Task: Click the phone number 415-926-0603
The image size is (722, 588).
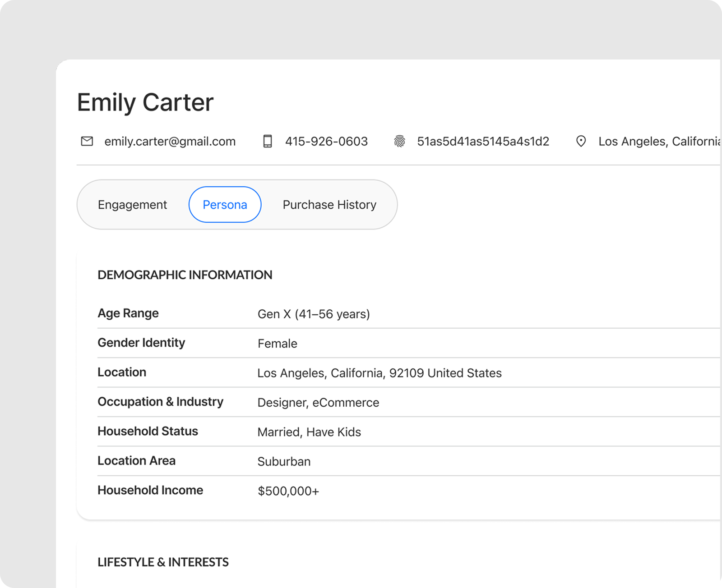Action: (x=326, y=142)
